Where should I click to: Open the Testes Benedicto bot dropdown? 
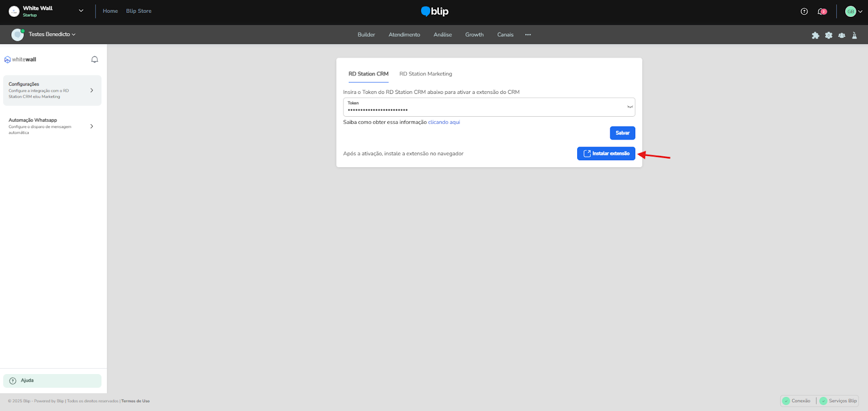point(52,34)
